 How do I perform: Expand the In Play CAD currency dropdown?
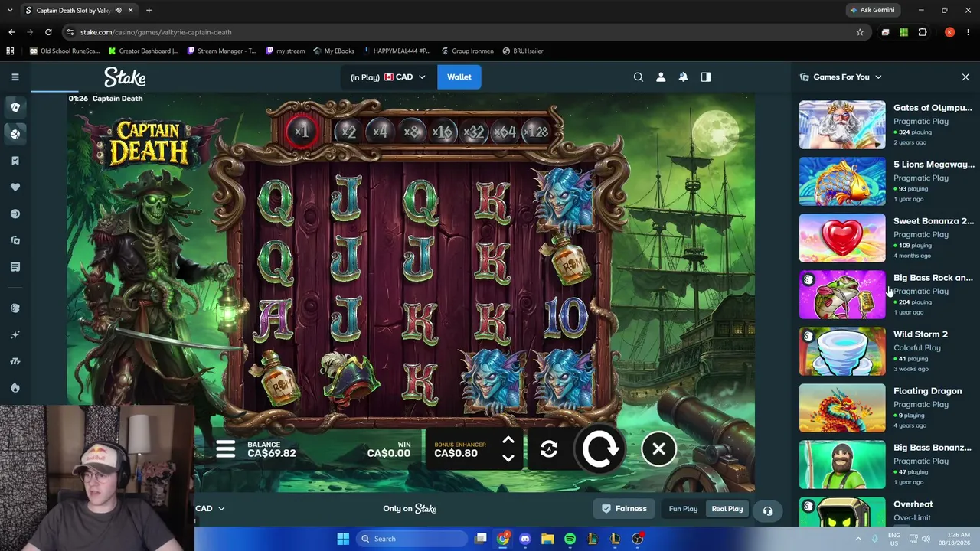point(387,77)
